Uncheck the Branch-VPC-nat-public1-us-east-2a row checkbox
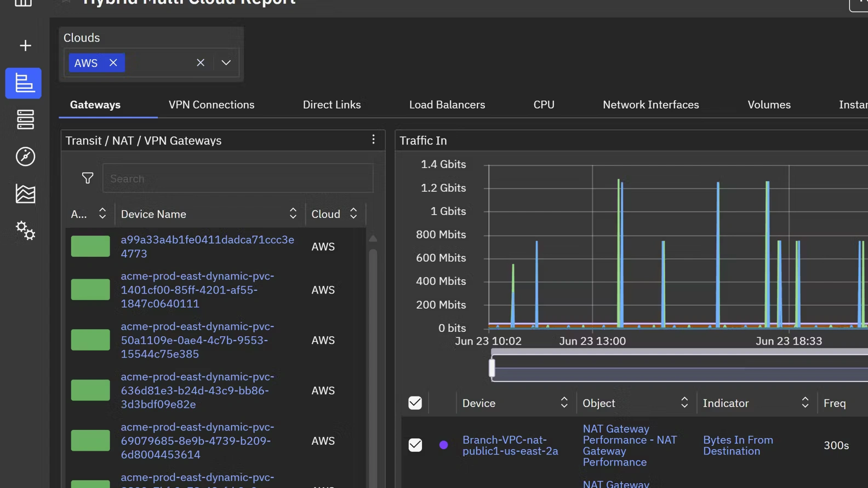Screen dimensions: 868x488 (415, 445)
